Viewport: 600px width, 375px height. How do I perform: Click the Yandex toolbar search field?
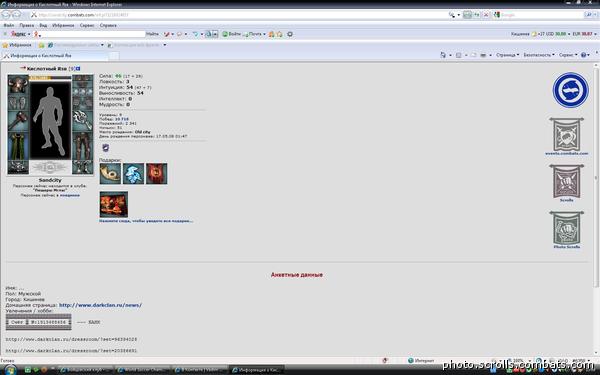93,34
